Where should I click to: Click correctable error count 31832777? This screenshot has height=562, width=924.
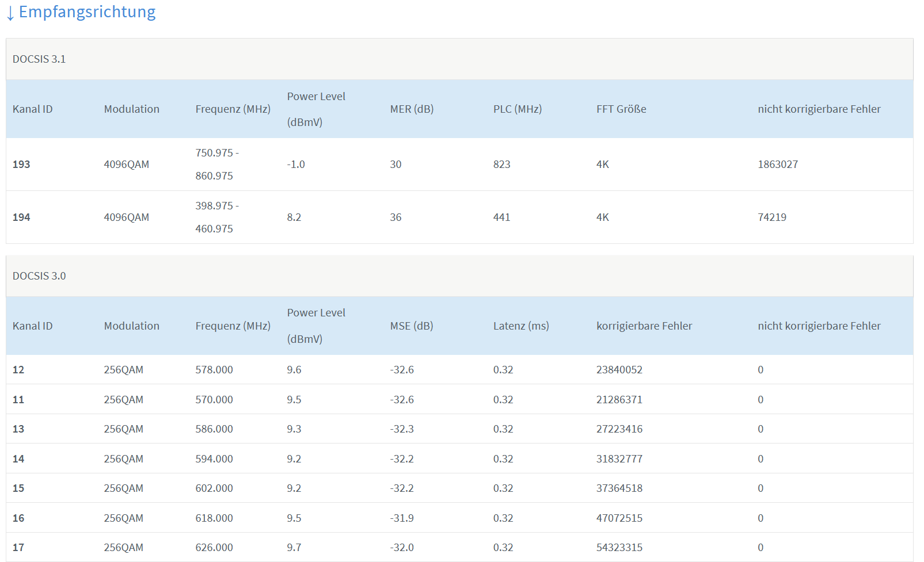pos(619,459)
